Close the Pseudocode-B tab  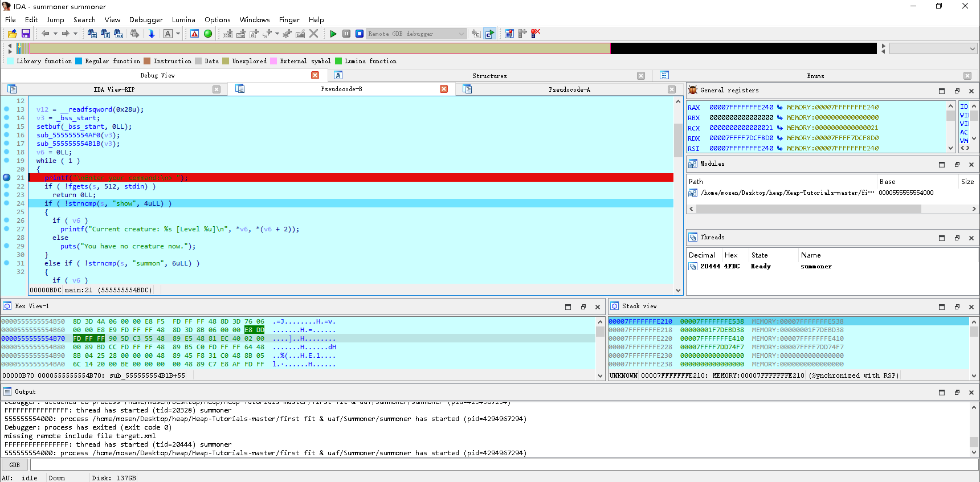pyautogui.click(x=444, y=89)
